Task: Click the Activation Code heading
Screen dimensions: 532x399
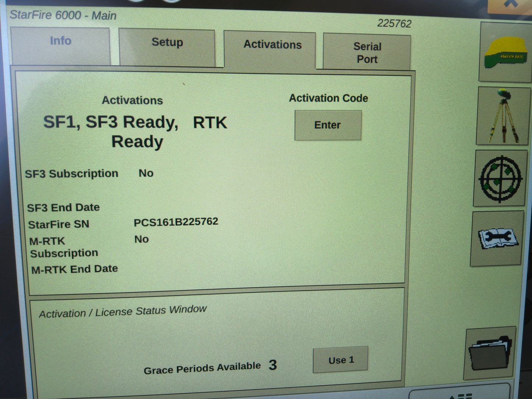Action: tap(328, 98)
